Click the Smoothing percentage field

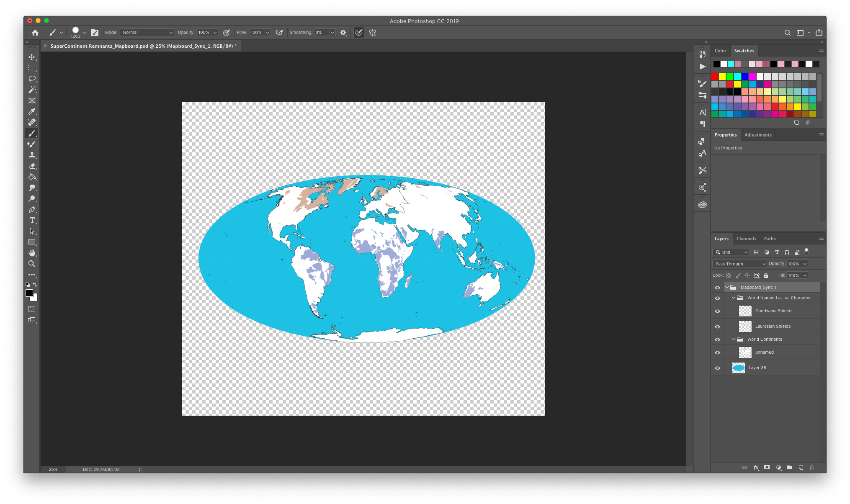[x=322, y=32]
